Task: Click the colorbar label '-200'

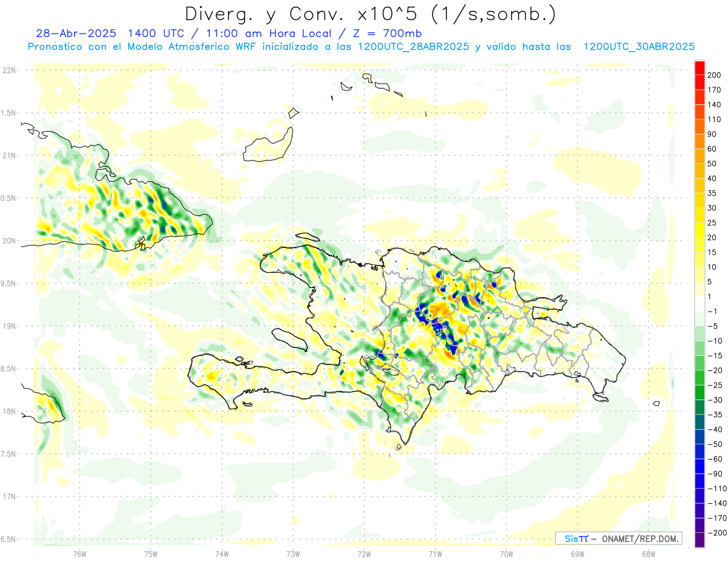Action: tap(718, 533)
